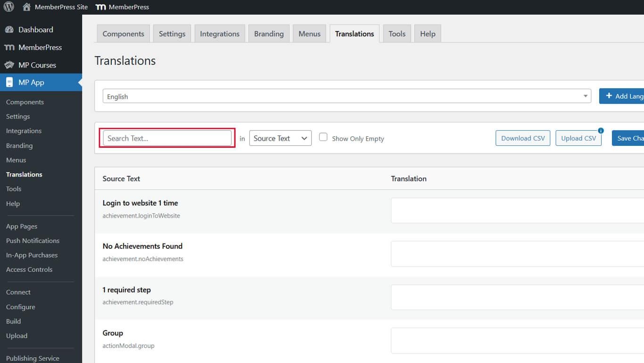Image resolution: width=644 pixels, height=363 pixels.
Task: Open MP Courses via its sidebar icon
Action: click(10, 65)
